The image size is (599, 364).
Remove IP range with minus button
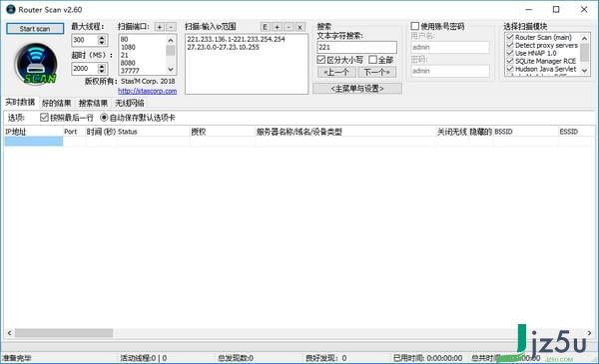pos(289,27)
